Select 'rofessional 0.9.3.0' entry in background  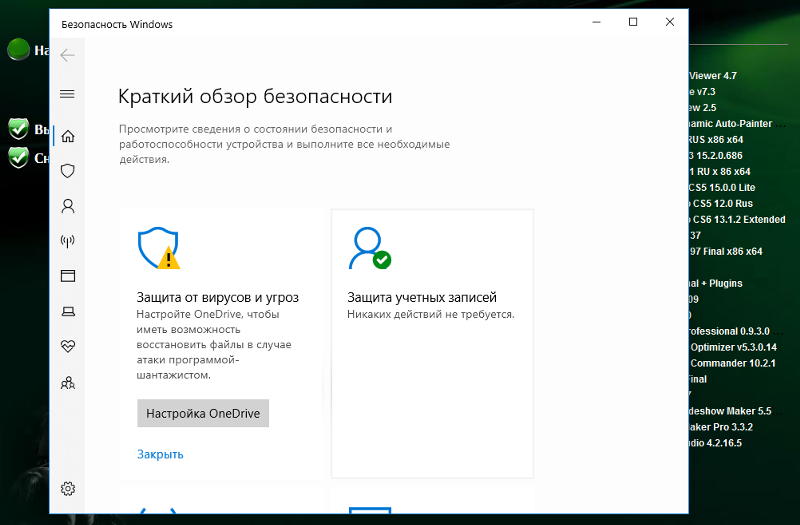(729, 331)
